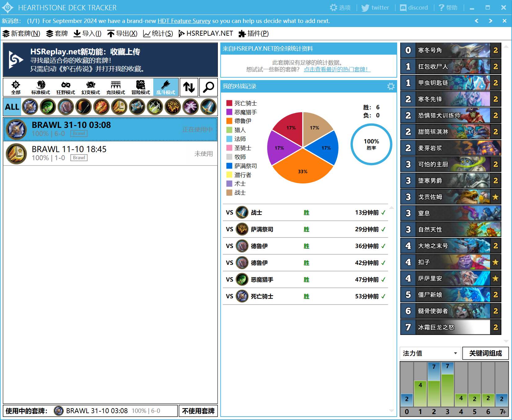512x420 pixels.
Task: Filter decks by Paladin class icon
Action: coord(119,107)
